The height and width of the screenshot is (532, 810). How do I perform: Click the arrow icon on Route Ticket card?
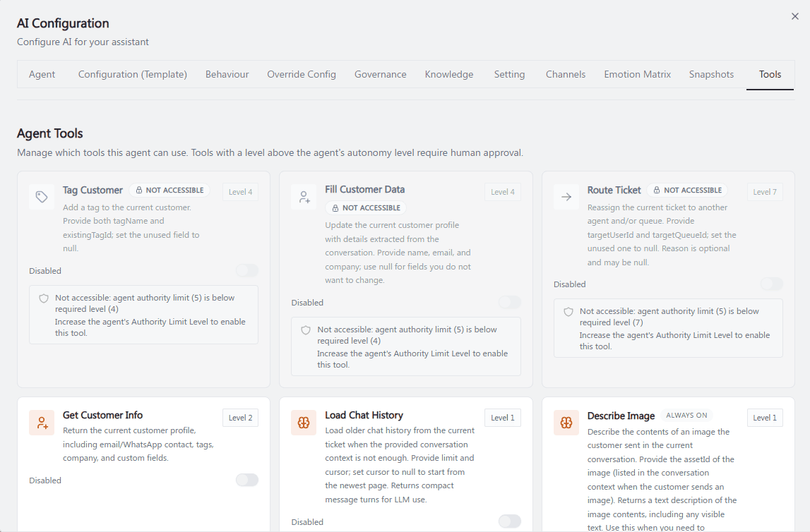[566, 197]
